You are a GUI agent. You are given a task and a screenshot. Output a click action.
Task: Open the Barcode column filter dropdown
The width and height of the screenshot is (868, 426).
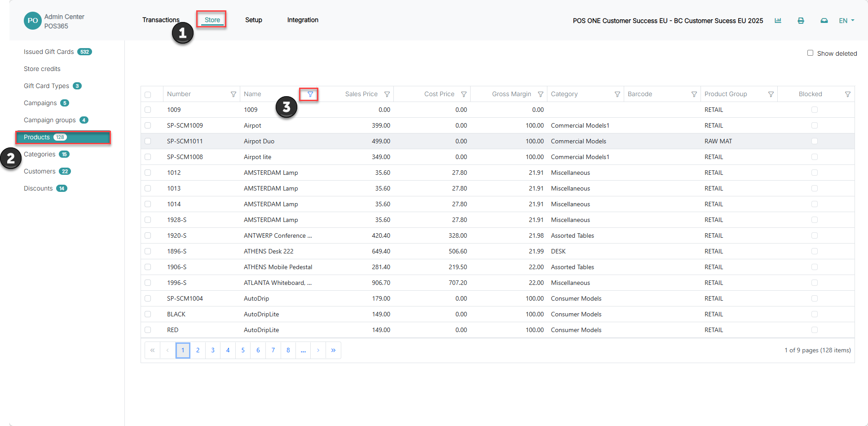click(694, 94)
